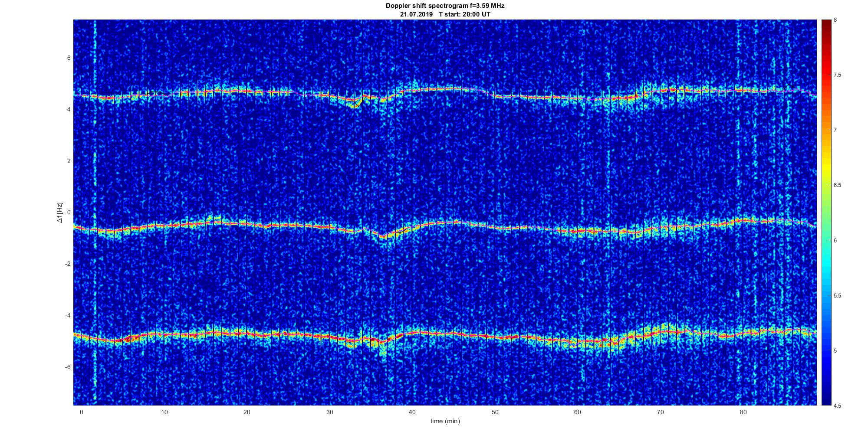Viewport: 868px width, 435px height.
Task: Click the x-axis tick label 0
Action: coord(81,412)
